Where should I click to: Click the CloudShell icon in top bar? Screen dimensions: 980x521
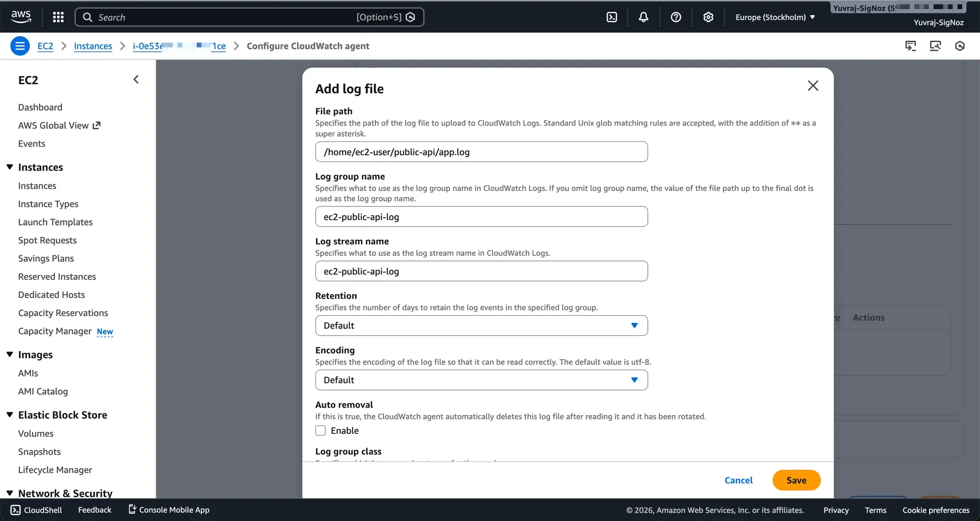click(x=612, y=17)
